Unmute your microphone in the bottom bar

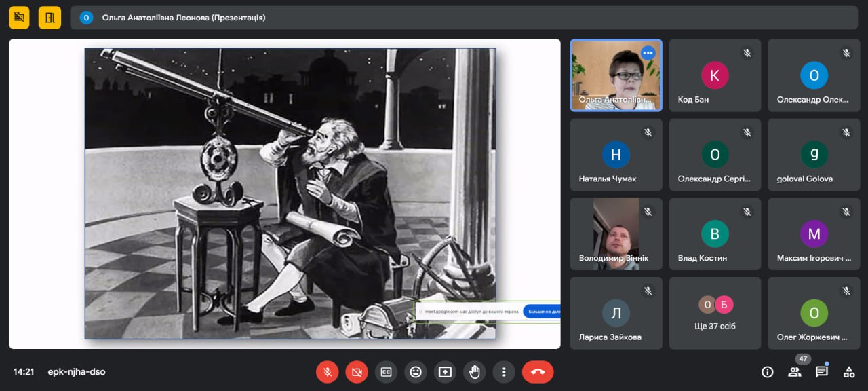tap(327, 372)
